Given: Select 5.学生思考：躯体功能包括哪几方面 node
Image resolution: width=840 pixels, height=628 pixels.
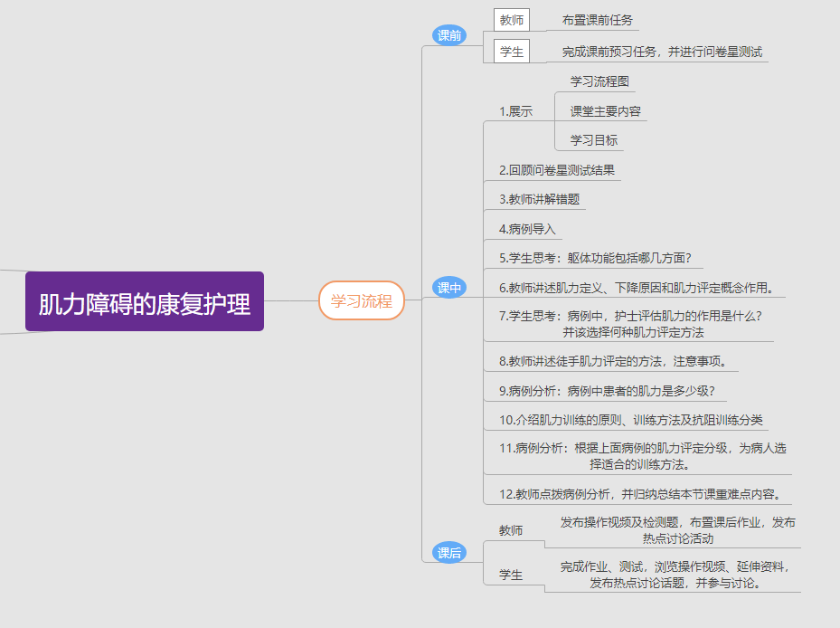Looking at the screenshot, I should pos(595,258).
